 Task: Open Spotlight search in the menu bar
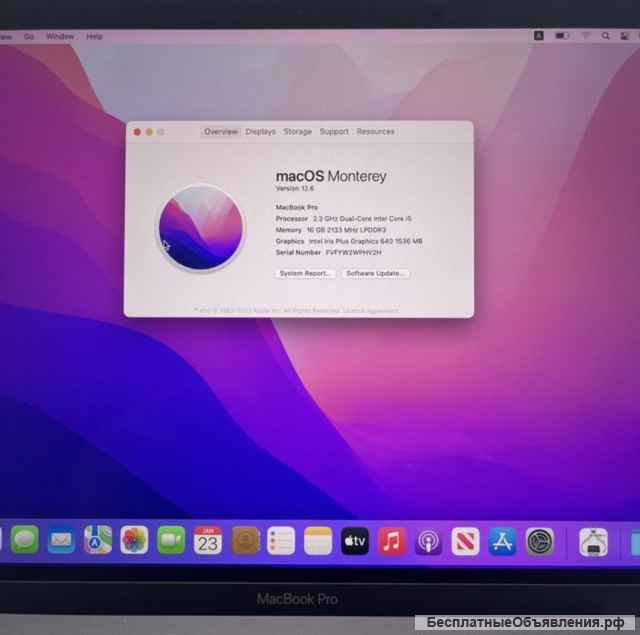606,36
